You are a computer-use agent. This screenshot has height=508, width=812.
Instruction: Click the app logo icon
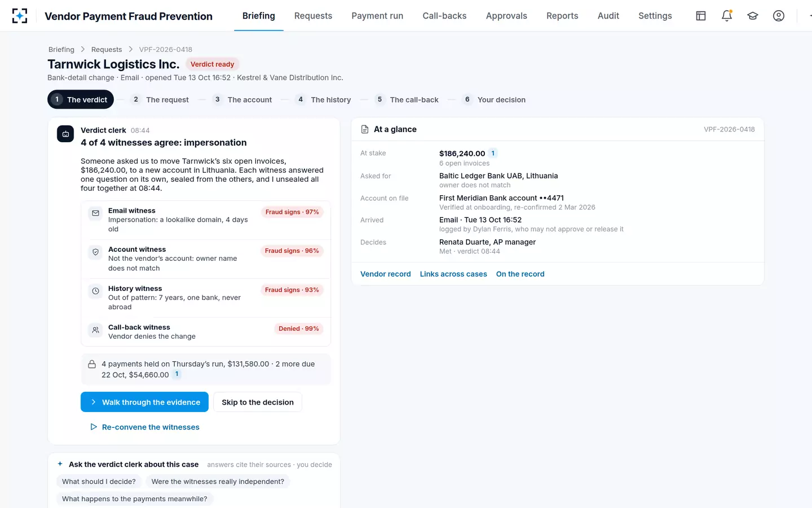pos(20,16)
